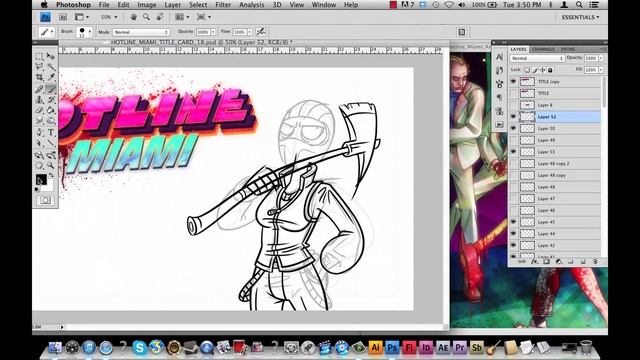Select the Move tool in toolbox
Image resolution: width=640 pixels, height=360 pixels.
pos(51,56)
